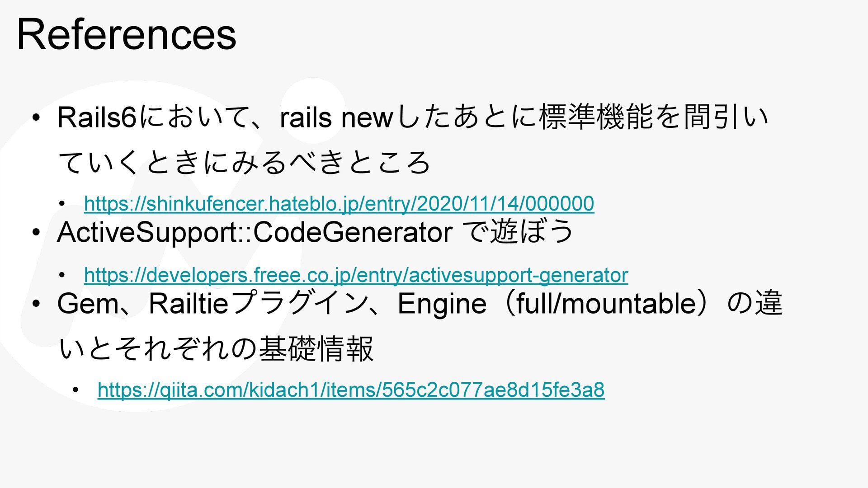Click the text ていくときにみるべきところ
The height and width of the screenshot is (488, 868).
245,163
